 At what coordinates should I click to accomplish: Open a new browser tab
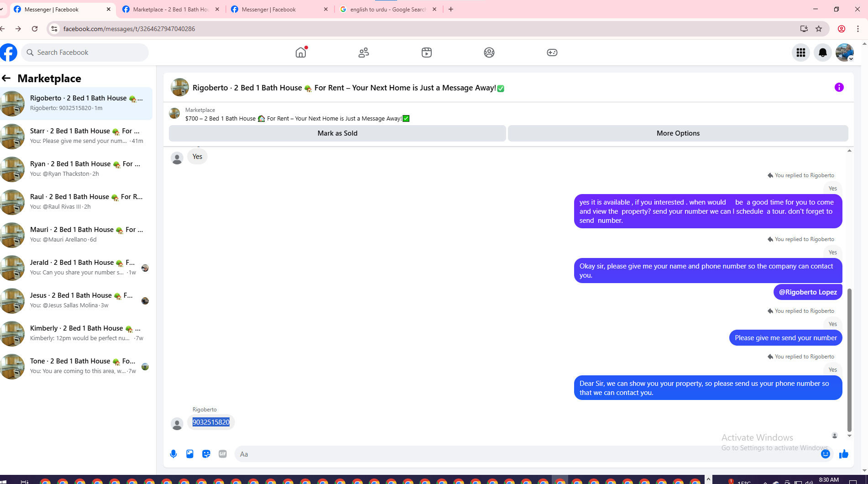point(451,9)
